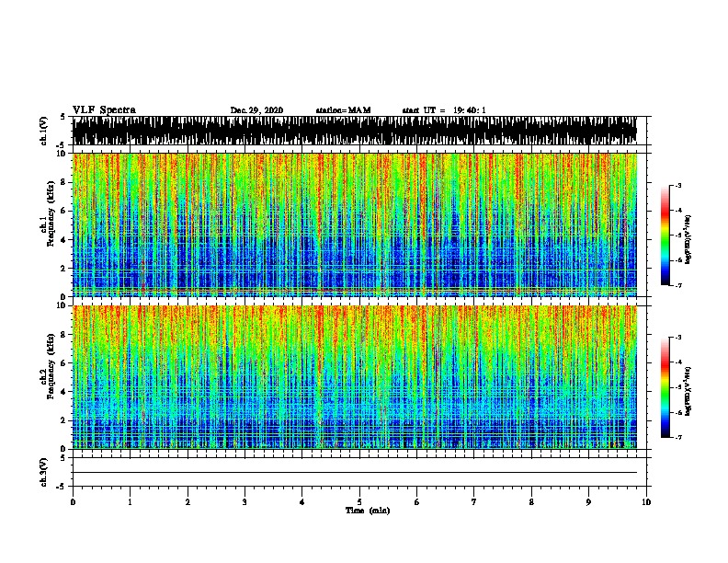Click time axis tick label "10" at the right end

[x=646, y=502]
